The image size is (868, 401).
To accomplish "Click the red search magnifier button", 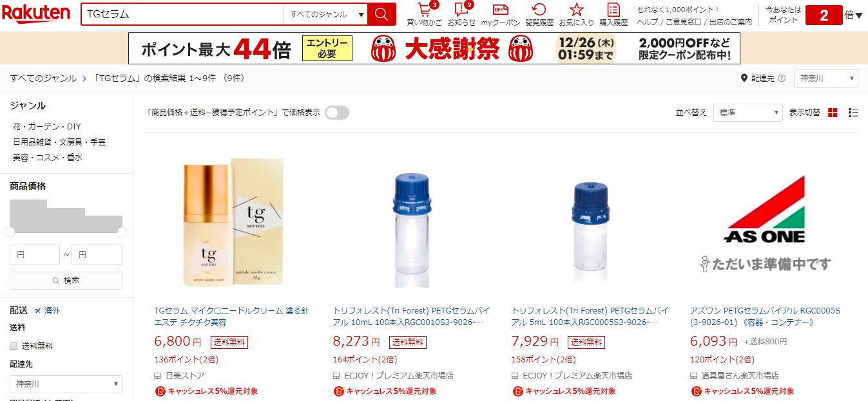I will (x=381, y=14).
